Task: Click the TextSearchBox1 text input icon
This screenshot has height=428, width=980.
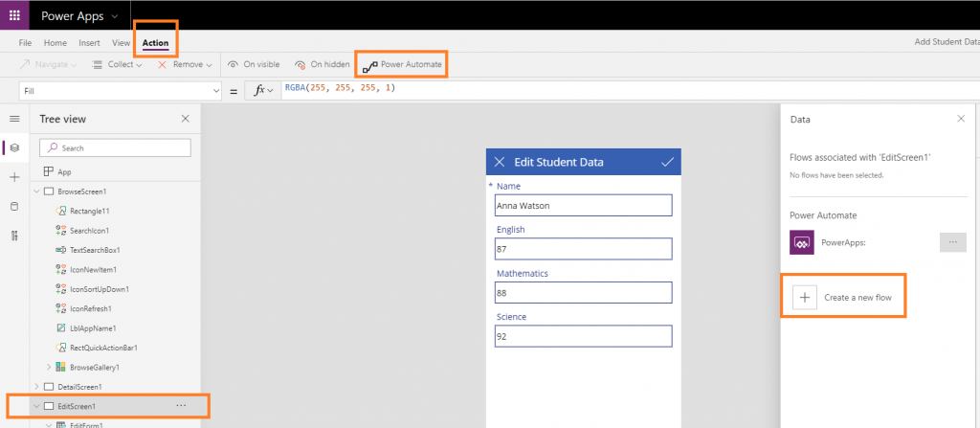Action: (61, 250)
